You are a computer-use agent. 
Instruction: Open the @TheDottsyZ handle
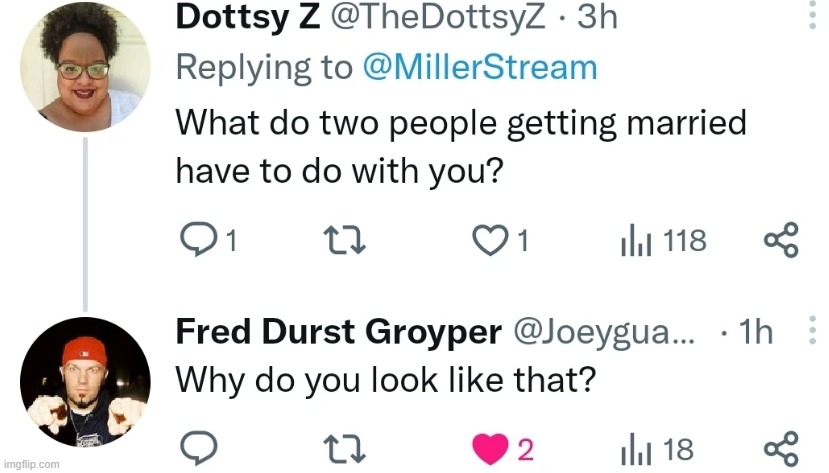[x=438, y=18]
